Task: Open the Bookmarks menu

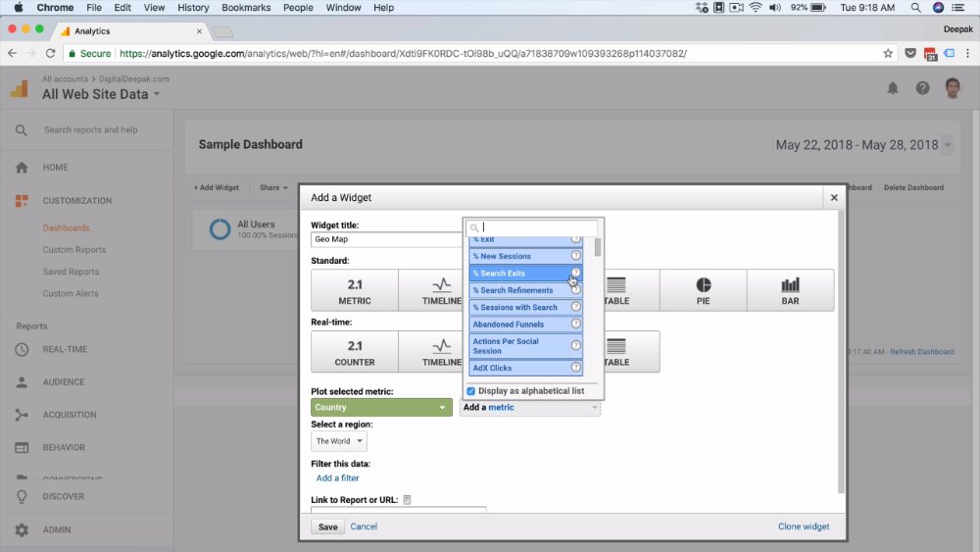Action: pos(246,8)
